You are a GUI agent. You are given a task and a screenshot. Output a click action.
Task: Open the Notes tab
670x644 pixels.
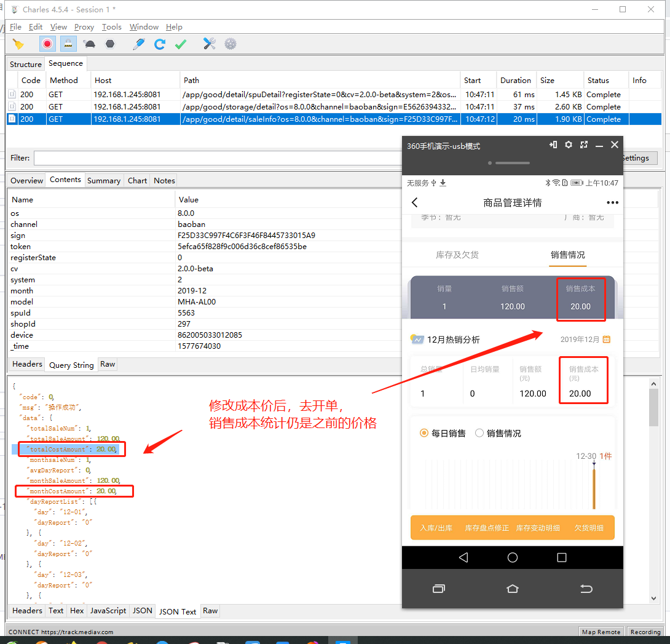coord(165,180)
